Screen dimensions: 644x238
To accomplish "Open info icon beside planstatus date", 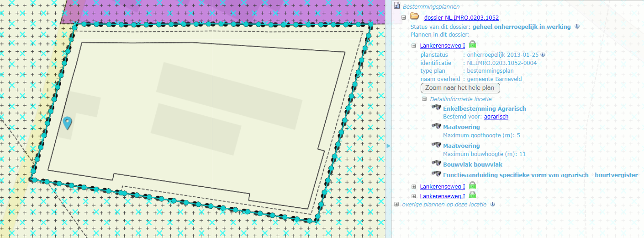I will (x=543, y=55).
